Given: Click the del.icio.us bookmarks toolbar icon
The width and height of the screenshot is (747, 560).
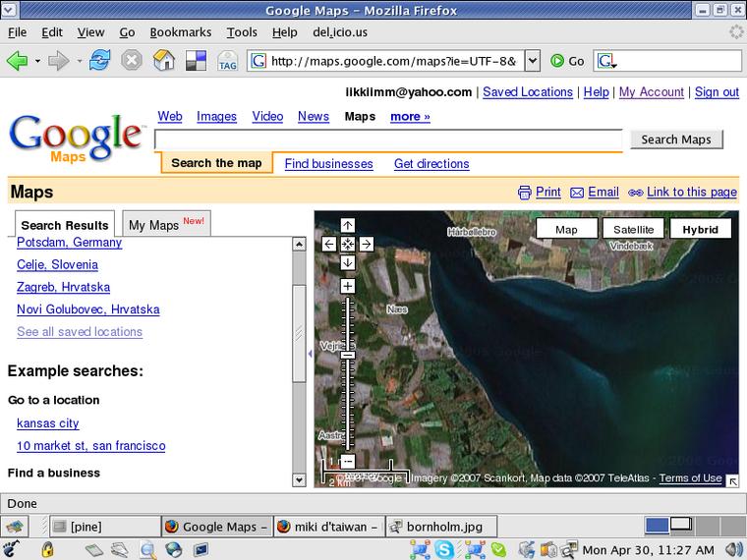Looking at the screenshot, I should point(196,61).
